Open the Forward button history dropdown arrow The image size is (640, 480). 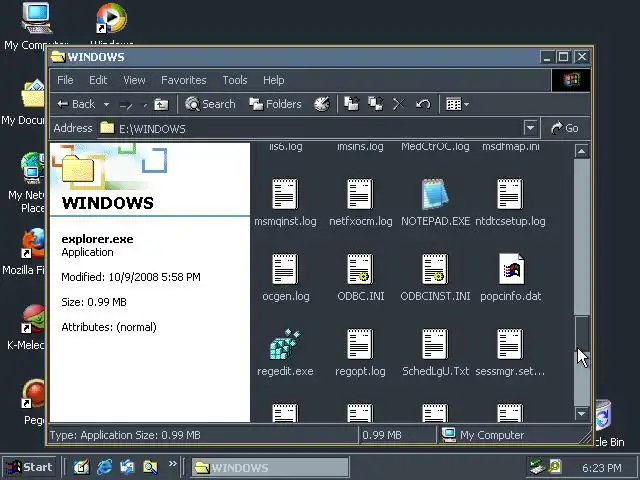pos(144,105)
